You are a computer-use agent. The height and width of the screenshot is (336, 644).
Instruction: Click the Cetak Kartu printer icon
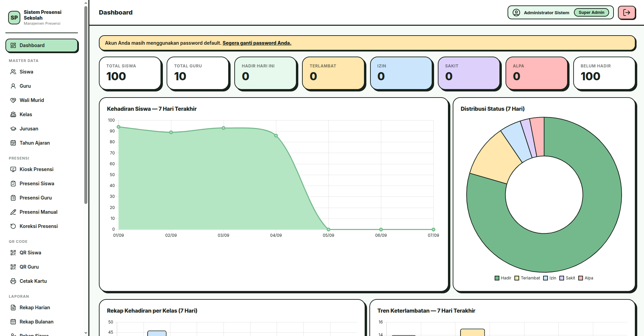[13, 281]
